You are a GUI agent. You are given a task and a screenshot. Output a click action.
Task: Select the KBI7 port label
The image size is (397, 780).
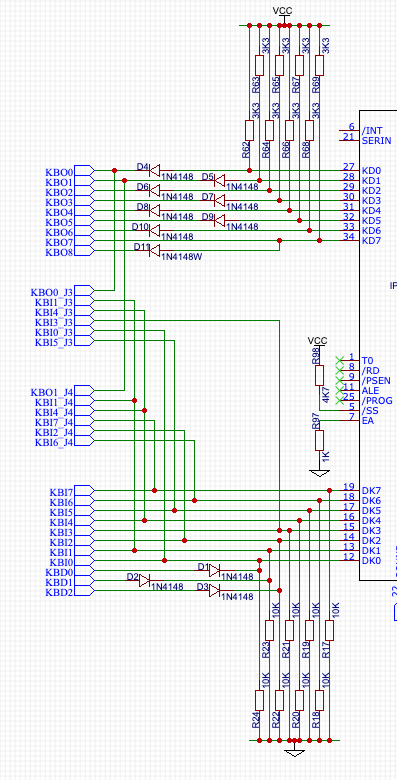(x=62, y=492)
